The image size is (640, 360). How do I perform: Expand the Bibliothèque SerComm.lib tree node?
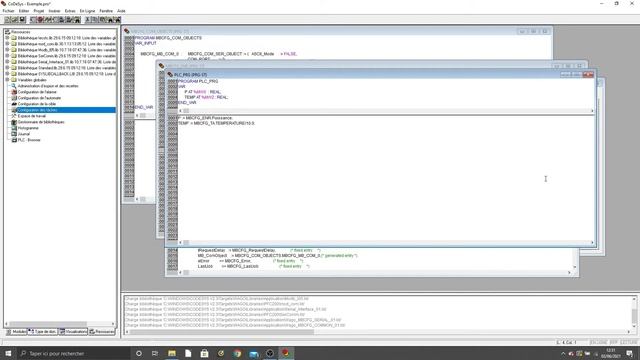(x=7, y=56)
